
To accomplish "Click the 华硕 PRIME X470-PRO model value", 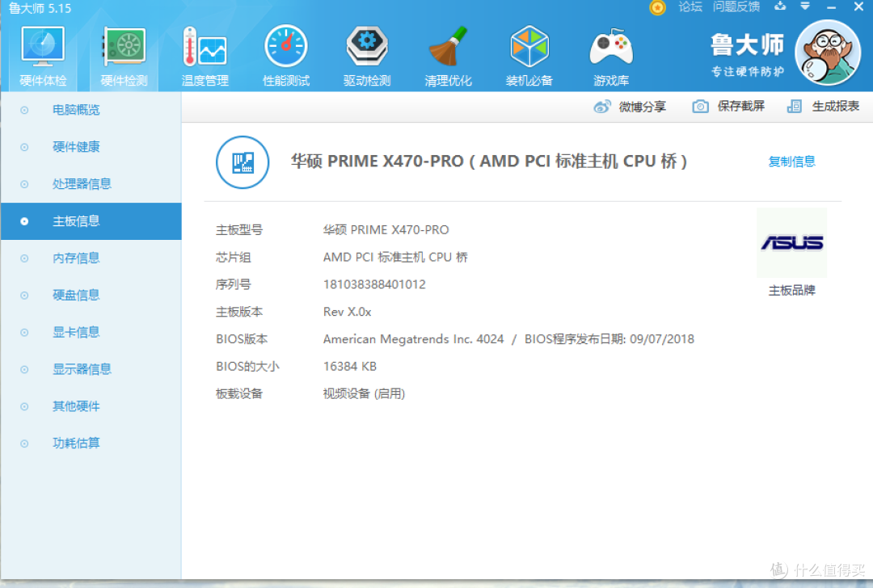I will coord(386,229).
